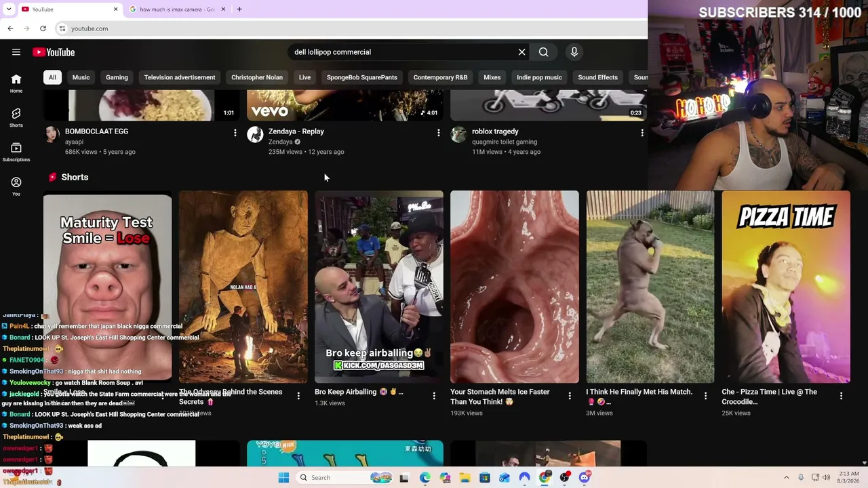
Task: Open options for BOMBOCLAAT EGG video
Action: tap(235, 133)
